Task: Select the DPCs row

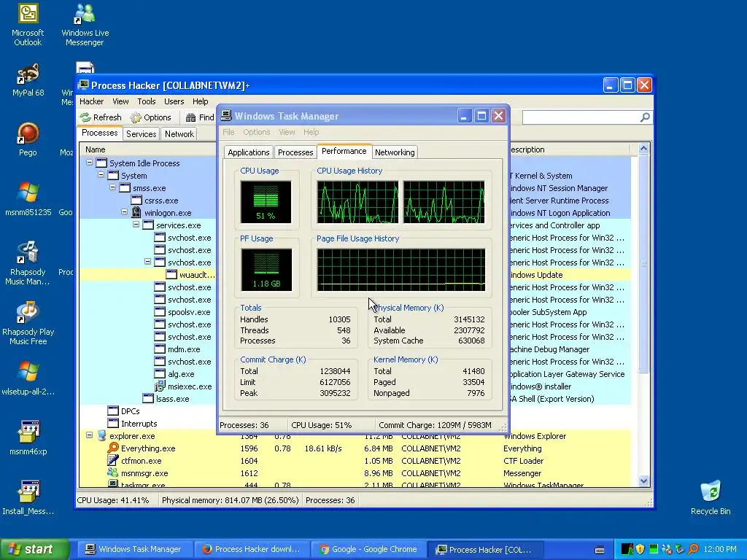Action: [x=355, y=411]
